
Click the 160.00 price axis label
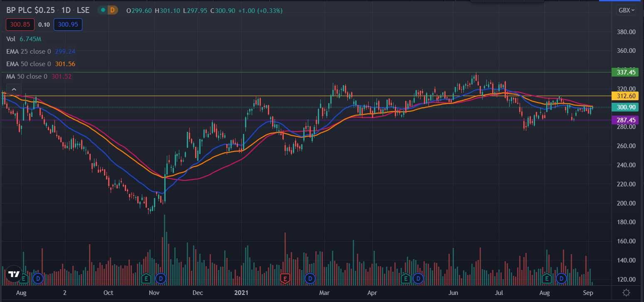point(627,241)
